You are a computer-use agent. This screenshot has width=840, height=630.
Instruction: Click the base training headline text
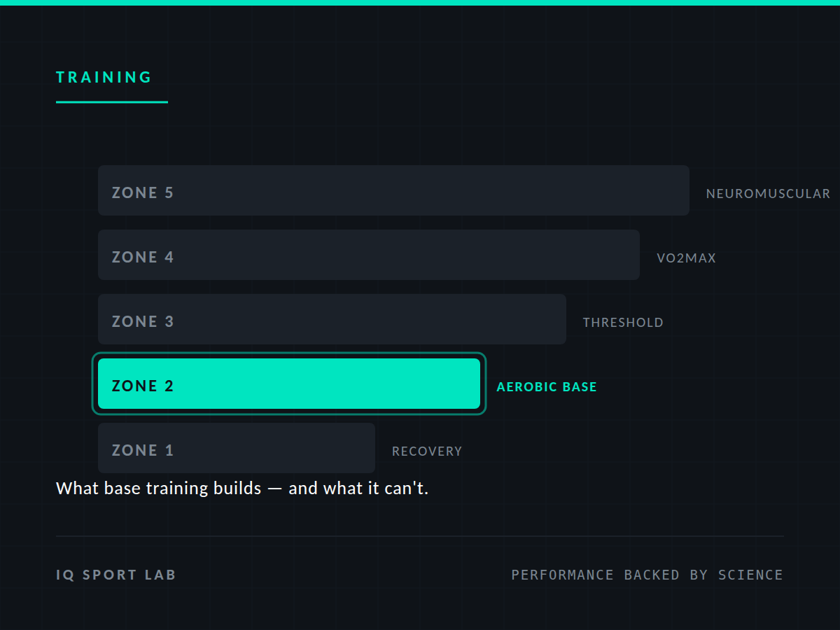coord(242,488)
